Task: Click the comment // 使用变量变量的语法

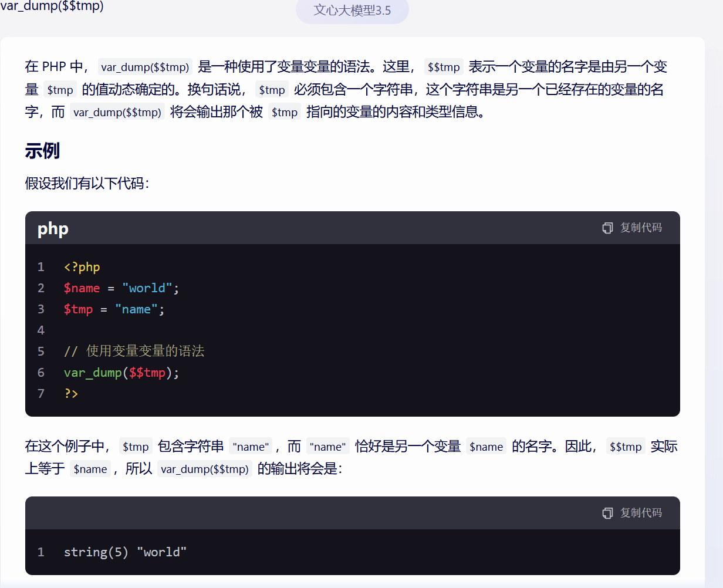Action: coord(134,352)
